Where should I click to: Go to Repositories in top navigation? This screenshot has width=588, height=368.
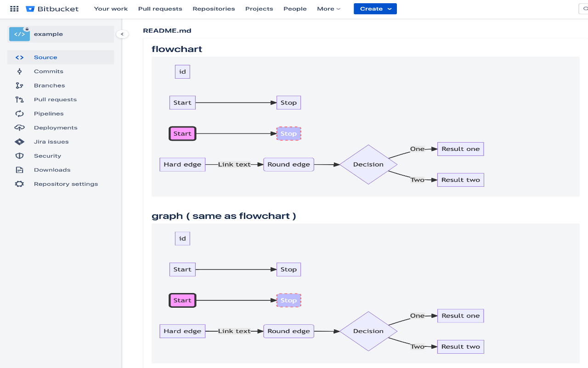pos(214,9)
